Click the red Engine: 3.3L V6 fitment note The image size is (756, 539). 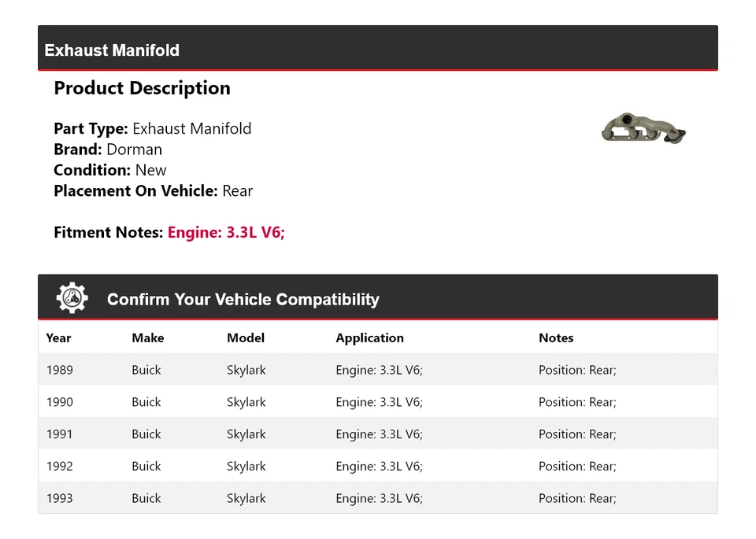pos(226,232)
